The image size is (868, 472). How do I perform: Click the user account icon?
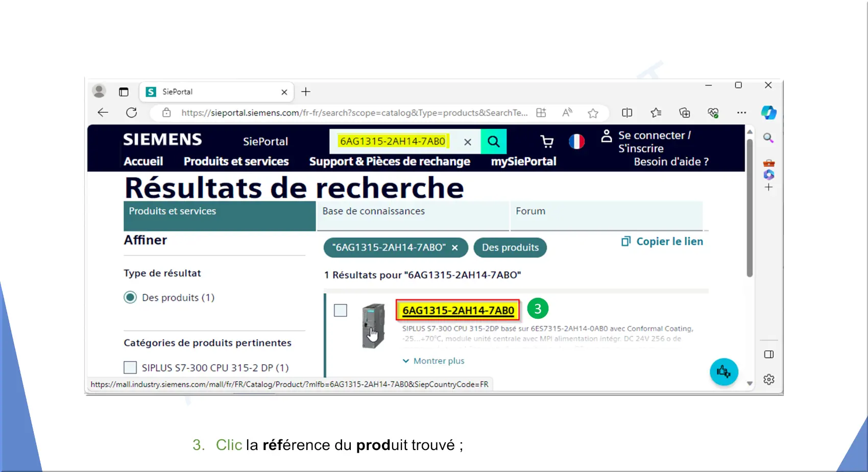pyautogui.click(x=606, y=136)
